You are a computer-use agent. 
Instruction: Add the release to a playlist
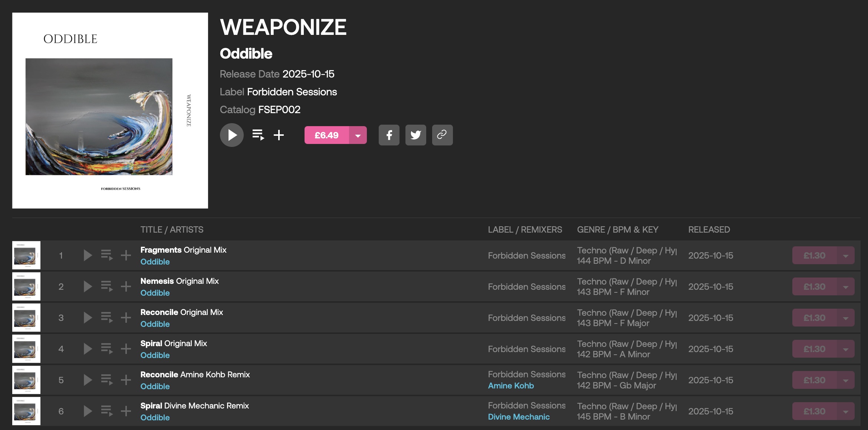click(x=279, y=135)
